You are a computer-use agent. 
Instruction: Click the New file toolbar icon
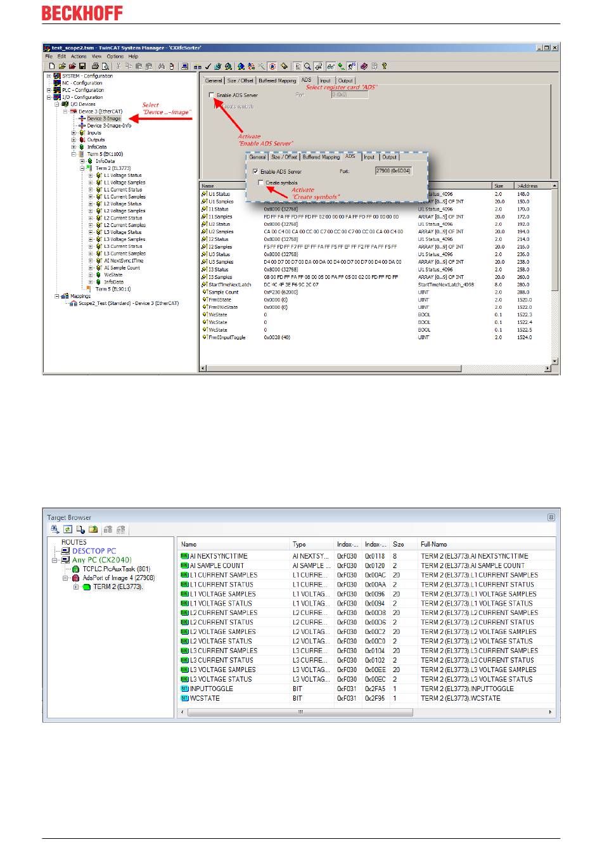(52, 65)
